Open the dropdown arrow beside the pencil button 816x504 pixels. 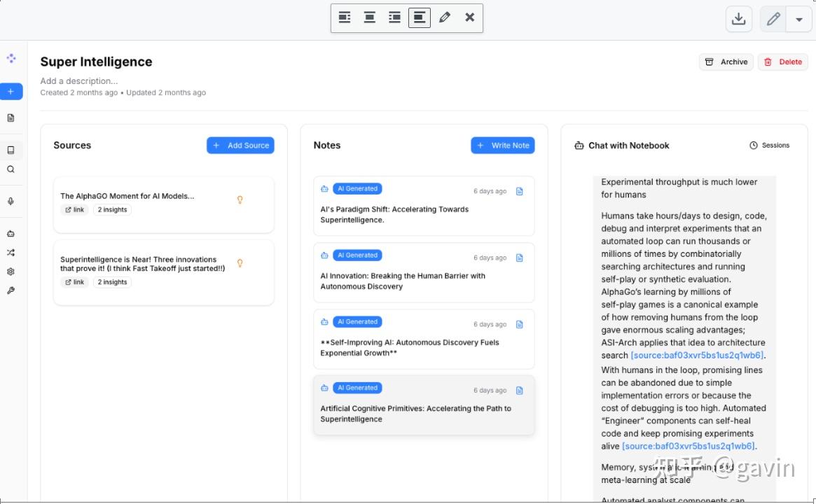coord(798,20)
